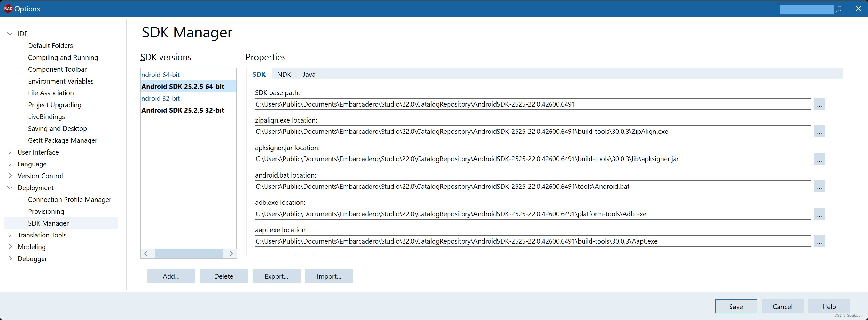
Task: Switch to the Java tab
Action: (x=309, y=75)
